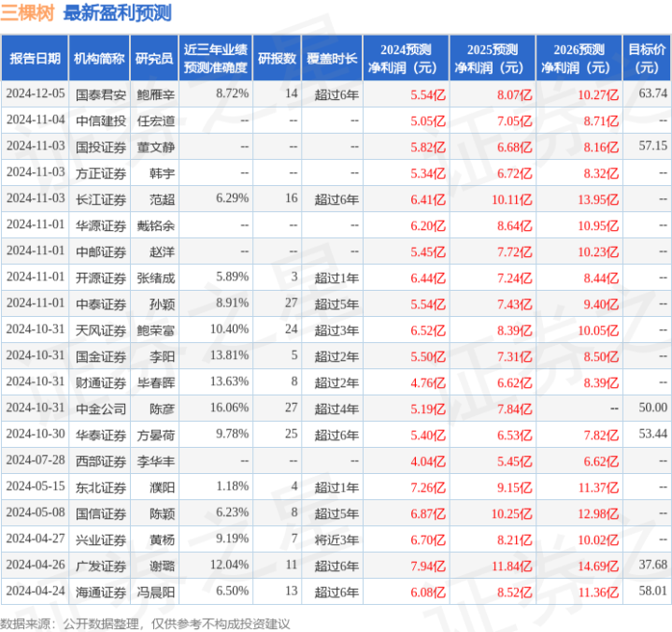Click the 2024预测净利润 header
This screenshot has width=672, height=632.
click(406, 58)
